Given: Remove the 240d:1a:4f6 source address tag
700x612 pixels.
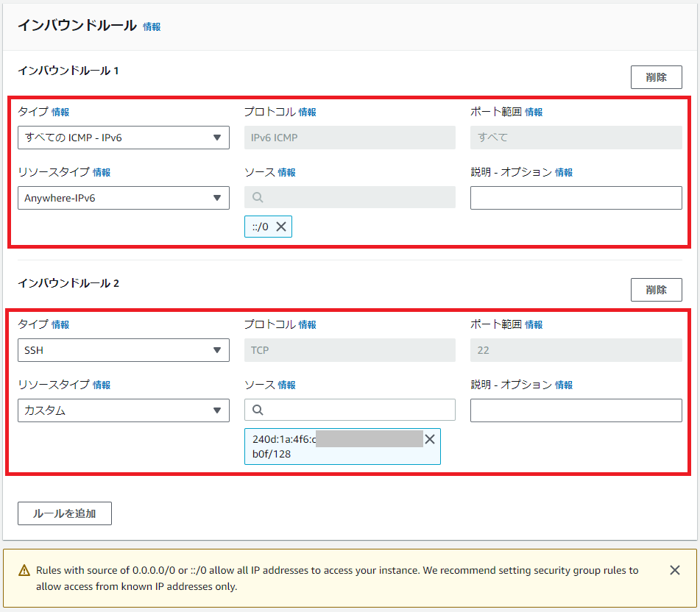Looking at the screenshot, I should (x=430, y=439).
